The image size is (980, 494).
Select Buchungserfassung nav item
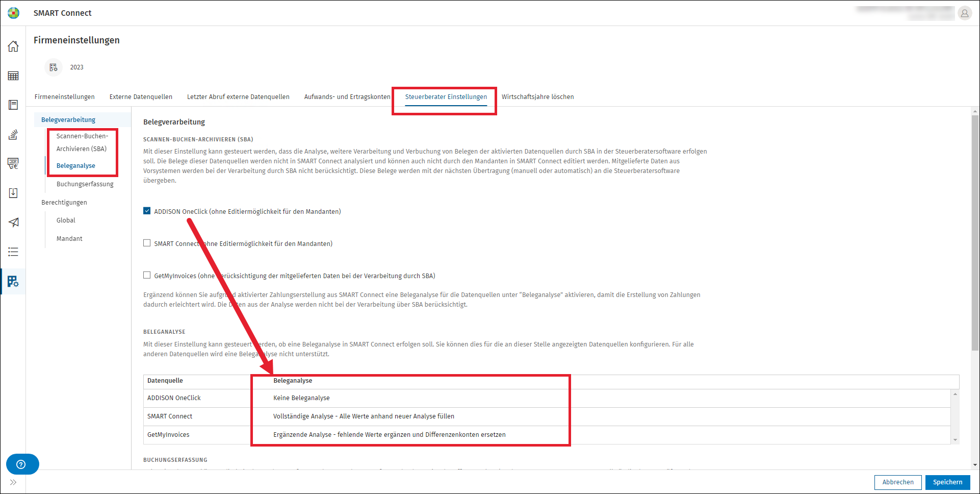point(85,184)
